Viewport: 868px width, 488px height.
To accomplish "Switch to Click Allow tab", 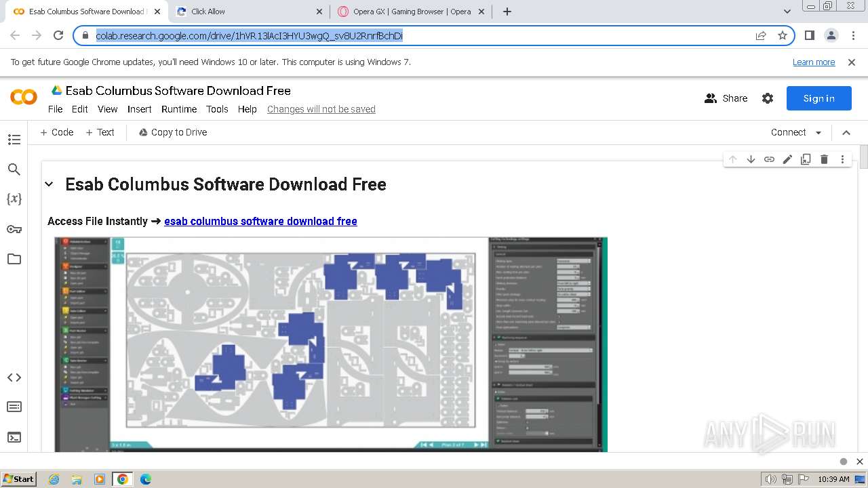I will [x=249, y=12].
